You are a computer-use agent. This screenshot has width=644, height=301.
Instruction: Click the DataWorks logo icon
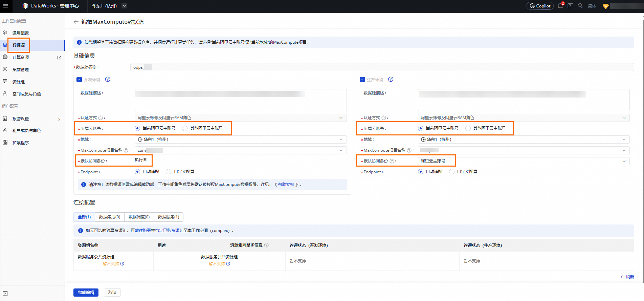(x=25, y=6)
